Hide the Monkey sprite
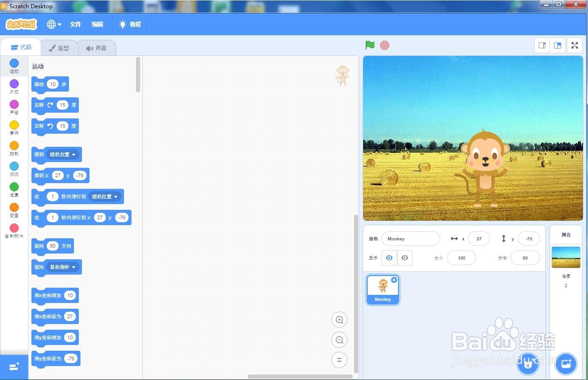The height and width of the screenshot is (380, 588). click(x=404, y=258)
